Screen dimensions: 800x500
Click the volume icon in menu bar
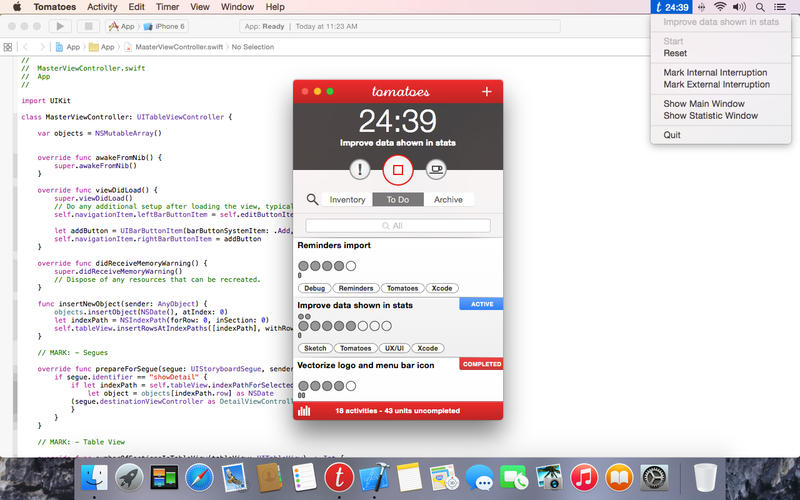[739, 7]
